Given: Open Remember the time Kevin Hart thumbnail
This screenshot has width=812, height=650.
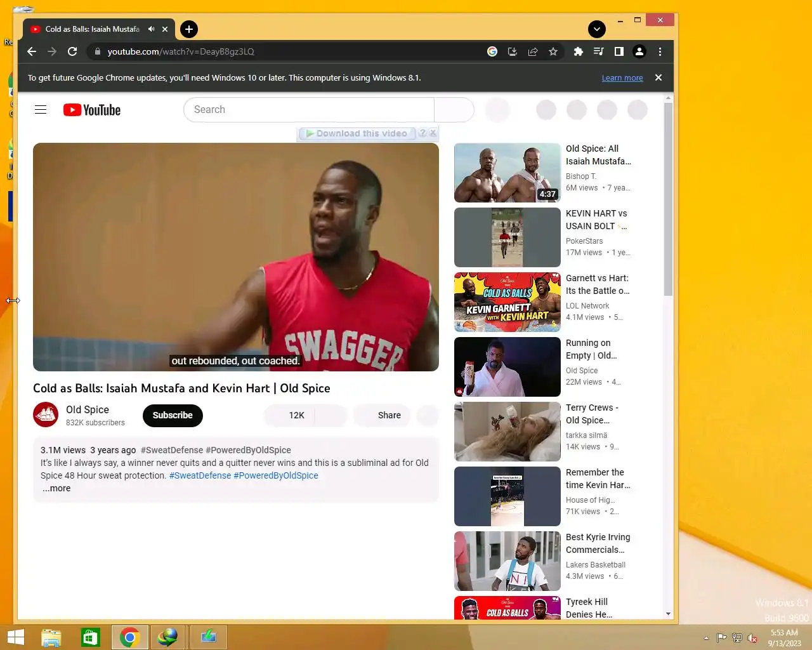Looking at the screenshot, I should coord(507,496).
